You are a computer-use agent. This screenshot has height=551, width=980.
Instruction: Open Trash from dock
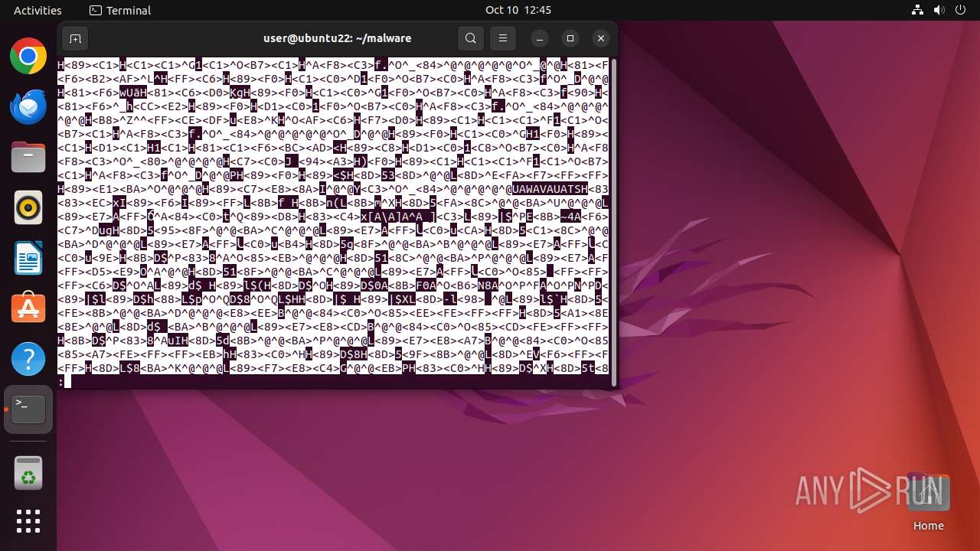28,474
